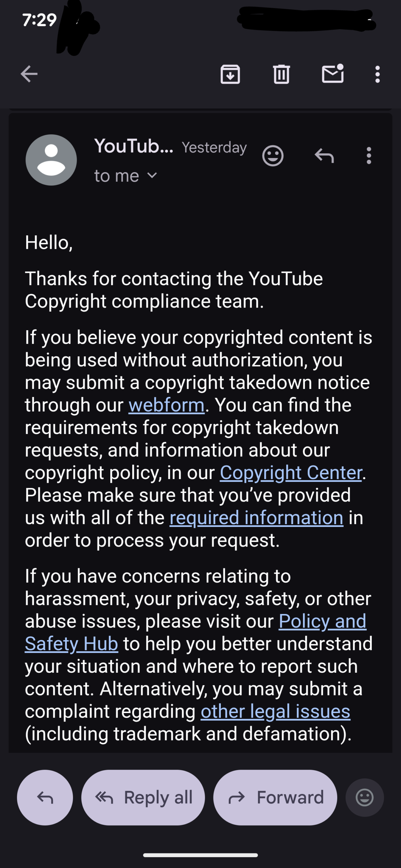This screenshot has height=868, width=401.
Task: Visit the Policy and Safety Hub link
Action: (322, 622)
